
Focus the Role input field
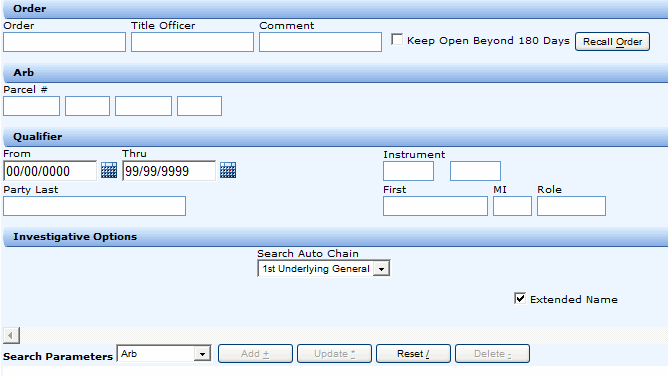(571, 206)
